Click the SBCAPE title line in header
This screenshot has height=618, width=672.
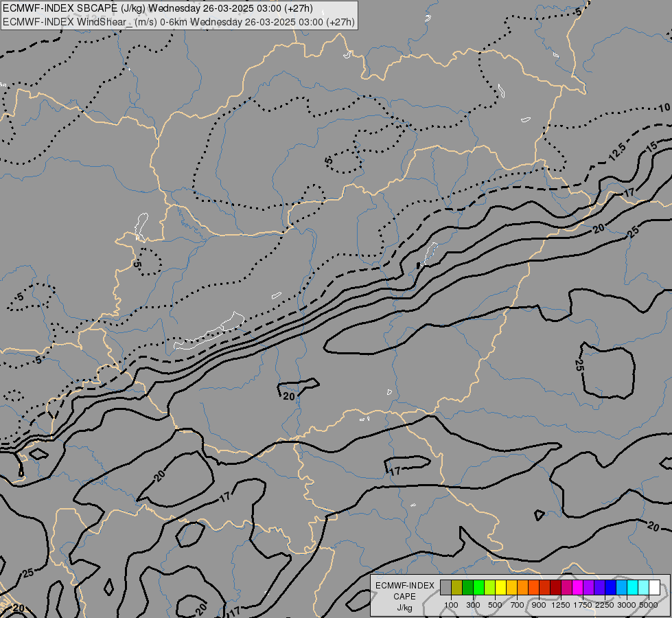(158, 8)
